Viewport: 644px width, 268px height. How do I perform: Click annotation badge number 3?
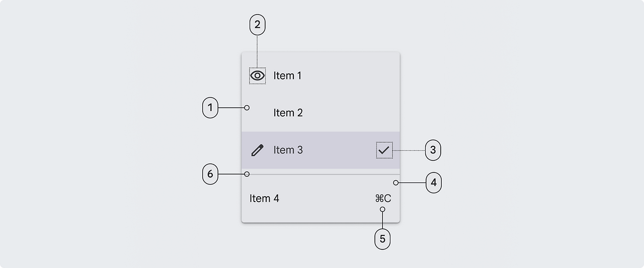point(433,150)
